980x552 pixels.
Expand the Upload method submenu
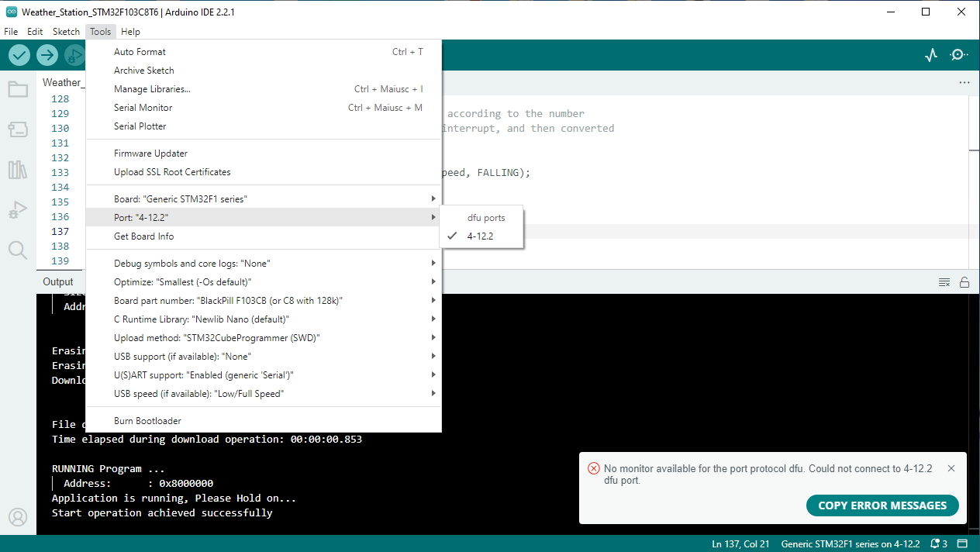coord(217,337)
